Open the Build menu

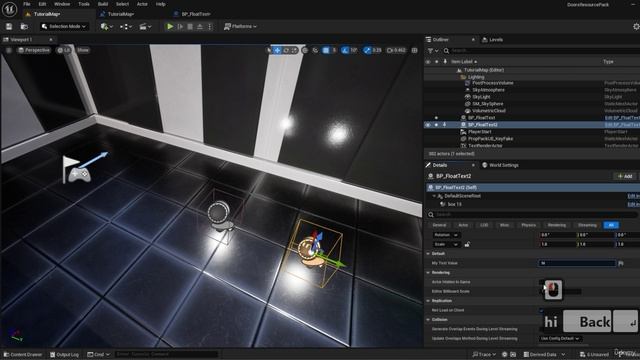click(x=103, y=4)
